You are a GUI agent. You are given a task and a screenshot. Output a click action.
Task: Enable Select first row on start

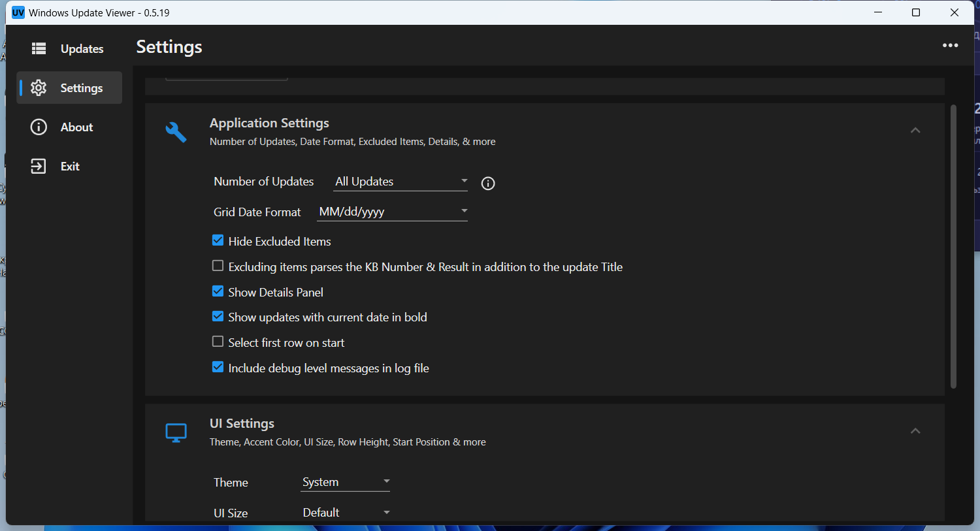(218, 342)
